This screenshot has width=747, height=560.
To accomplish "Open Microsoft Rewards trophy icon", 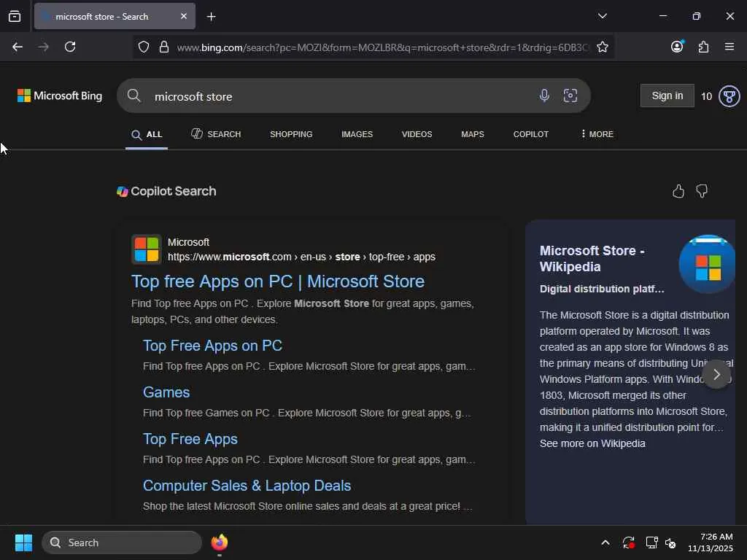I will click(x=729, y=96).
